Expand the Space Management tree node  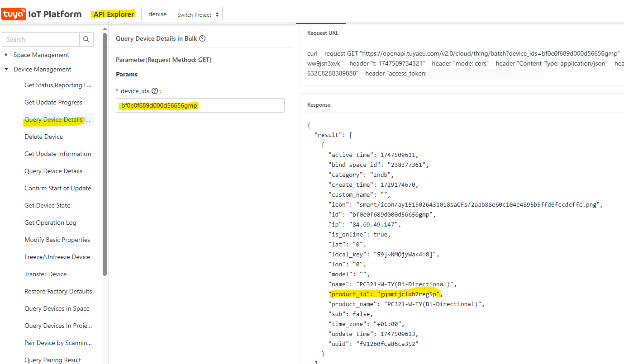pos(6,55)
